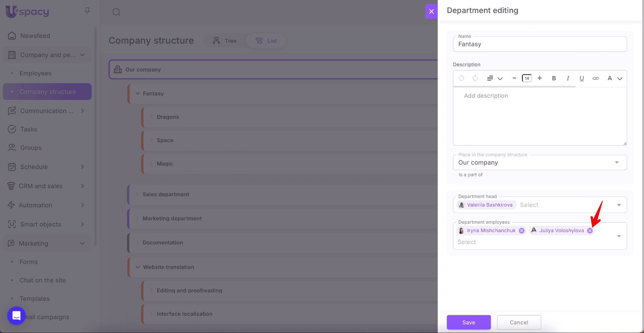Increase font size with plus icon
The height and width of the screenshot is (333, 644).
(x=540, y=78)
